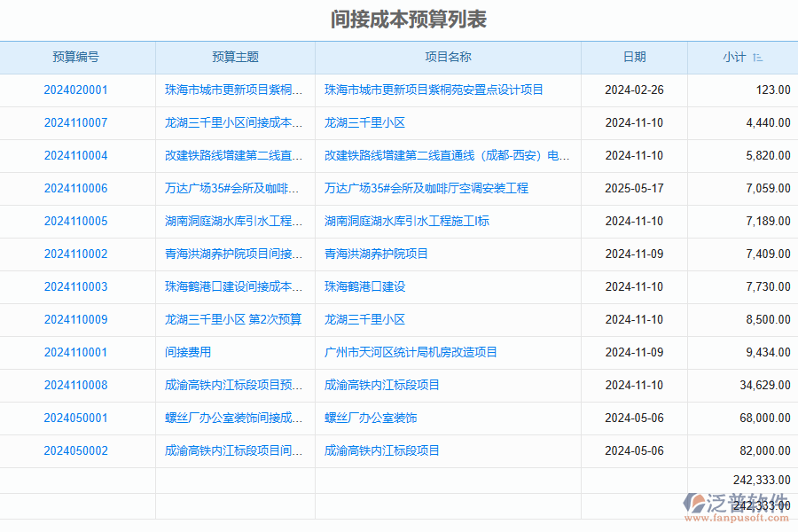Viewport: 798px width, 532px height.
Task: Select subtotal value 4,440.00
Action: point(769,122)
